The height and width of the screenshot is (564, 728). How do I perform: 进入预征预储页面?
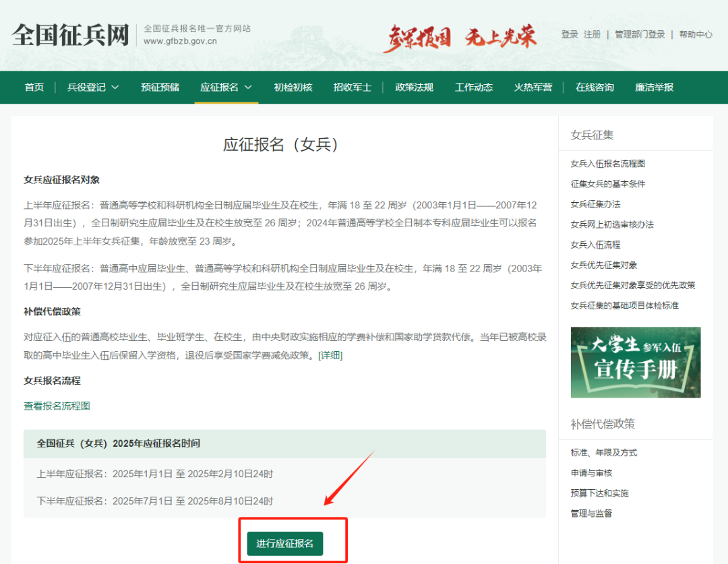160,87
